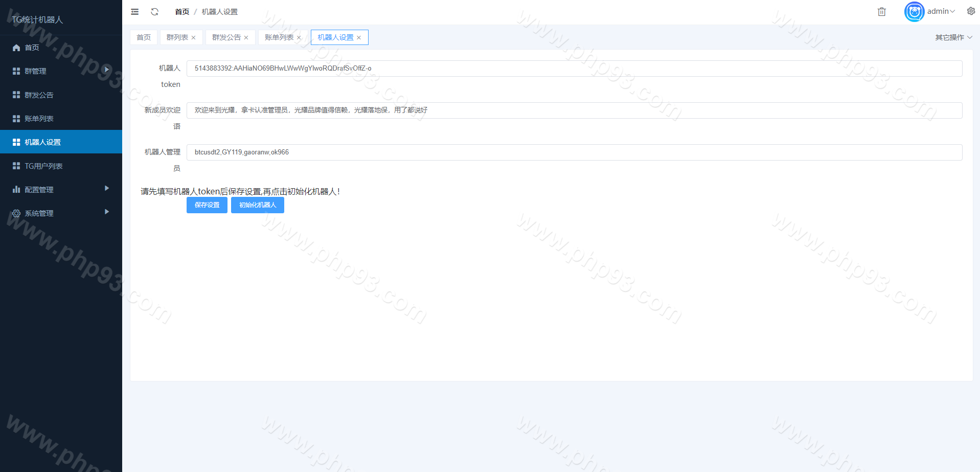Click the refresh icon in top bar
This screenshot has width=980, height=472.
[154, 12]
